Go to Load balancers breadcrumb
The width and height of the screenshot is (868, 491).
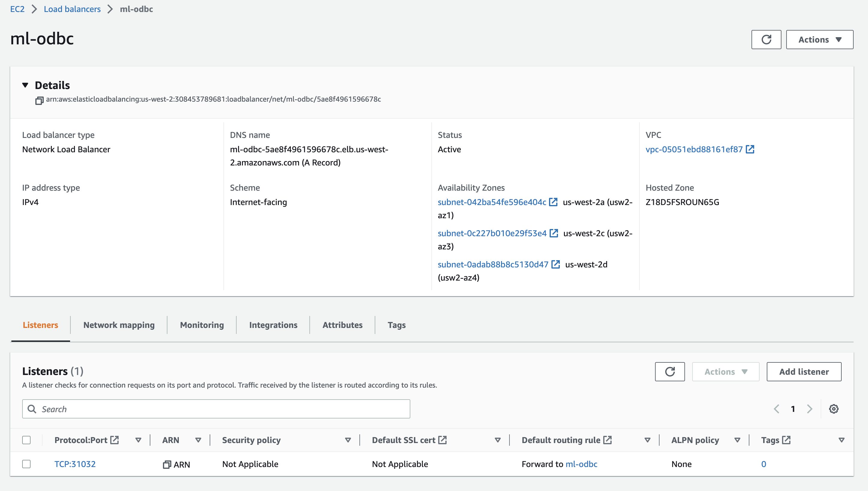(x=72, y=9)
